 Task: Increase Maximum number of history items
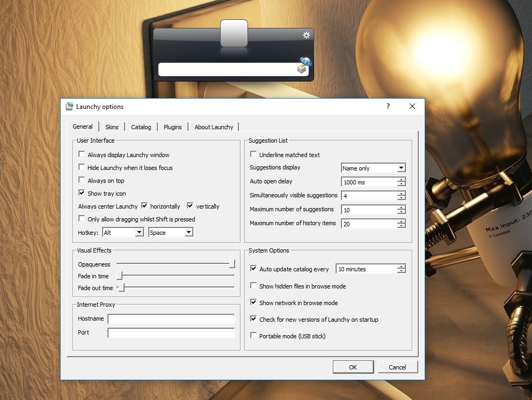click(x=402, y=221)
